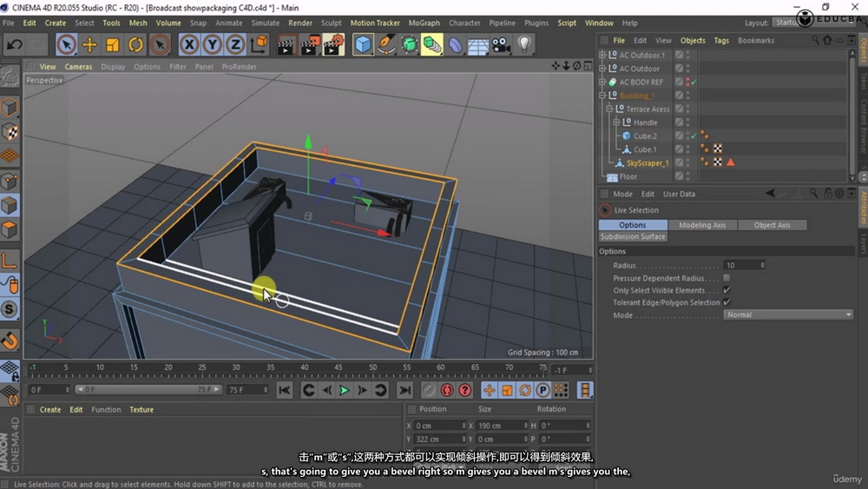Screen dimensions: 868x489
Task: Open the Mesh menu
Action: [x=138, y=23]
